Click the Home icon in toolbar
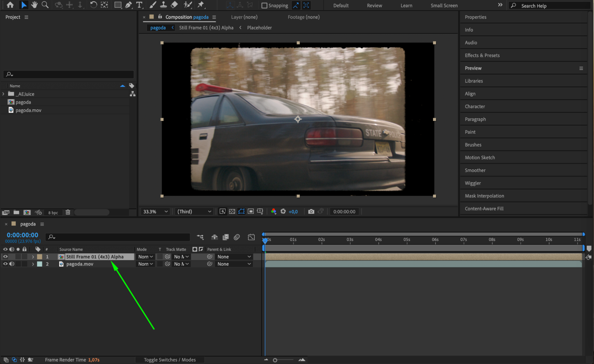This screenshot has width=594, height=364. click(10, 5)
